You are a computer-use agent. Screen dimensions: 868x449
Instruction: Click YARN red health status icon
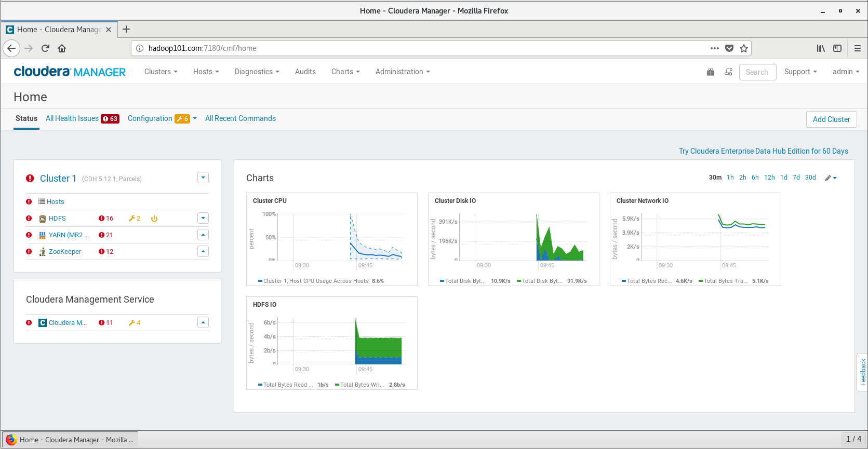pyautogui.click(x=29, y=235)
